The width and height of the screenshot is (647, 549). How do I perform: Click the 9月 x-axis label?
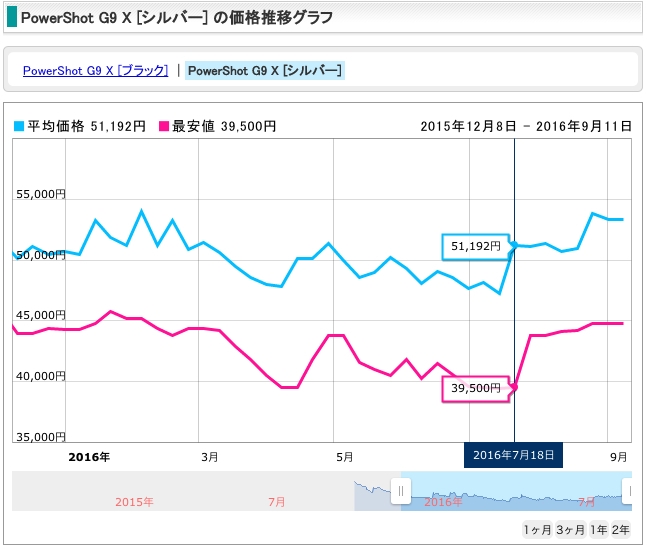click(x=618, y=457)
